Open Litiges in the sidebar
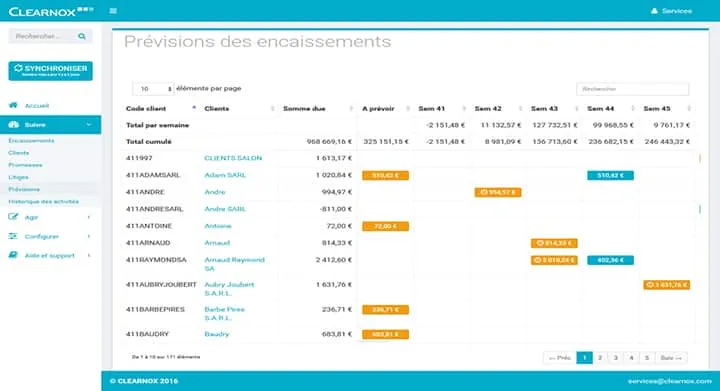 coord(18,177)
